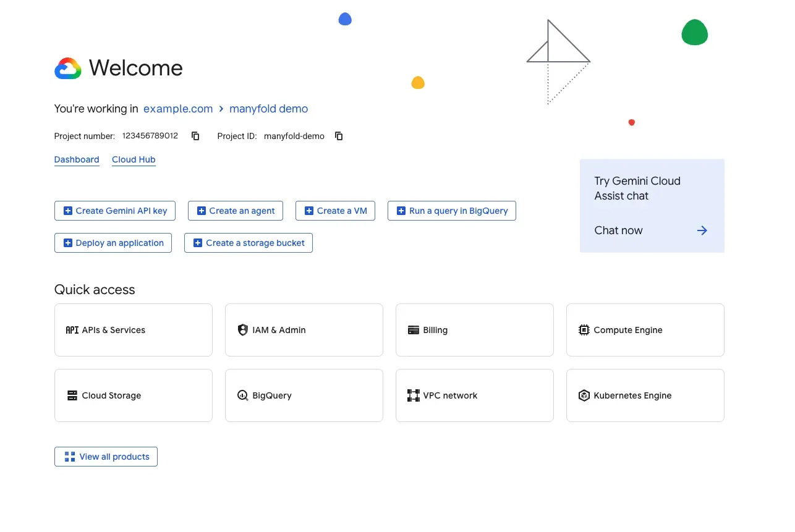Open the Try Gemini Cloud Assist chat card

pyautogui.click(x=652, y=206)
